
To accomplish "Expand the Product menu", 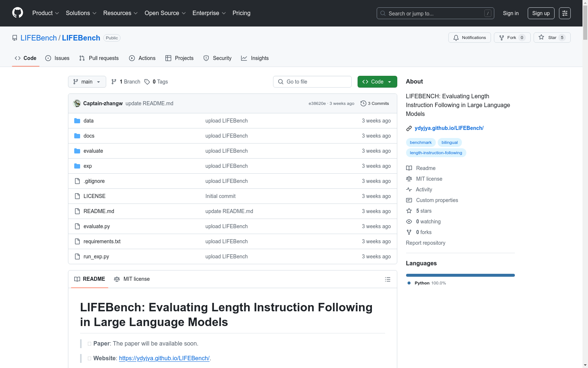I will (x=46, y=13).
